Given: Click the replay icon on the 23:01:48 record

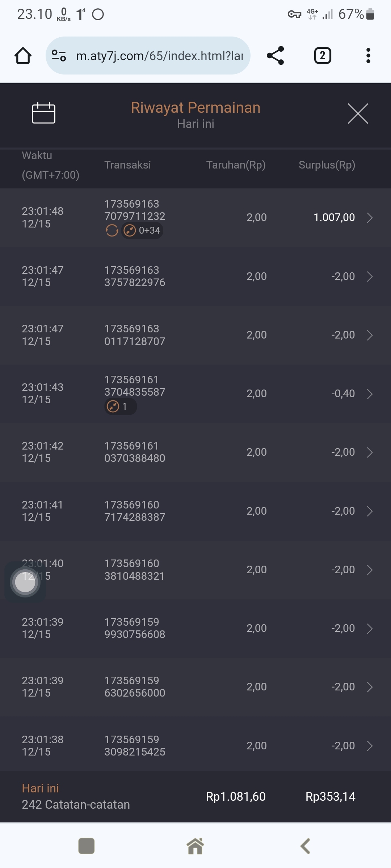Looking at the screenshot, I should (112, 230).
